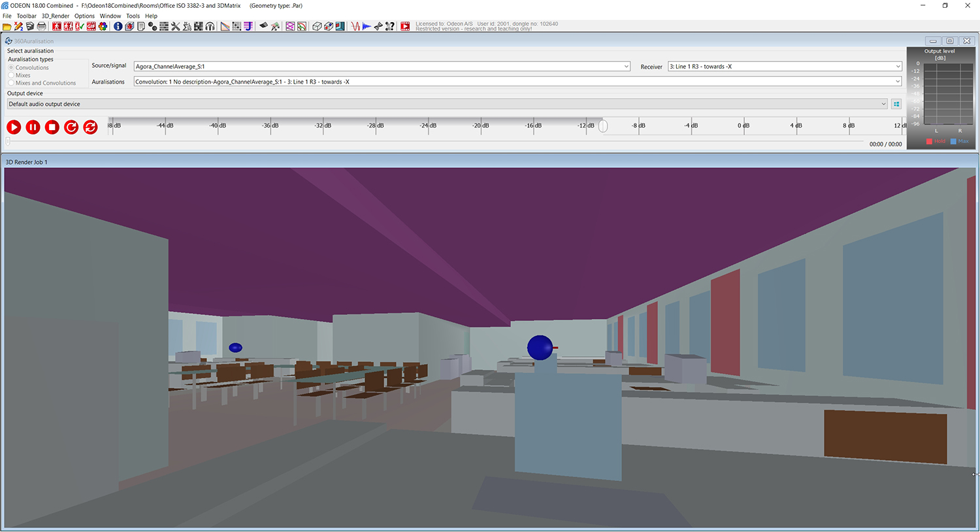Start playback with the red play button
Viewport: 980px width, 532px height.
[14, 127]
